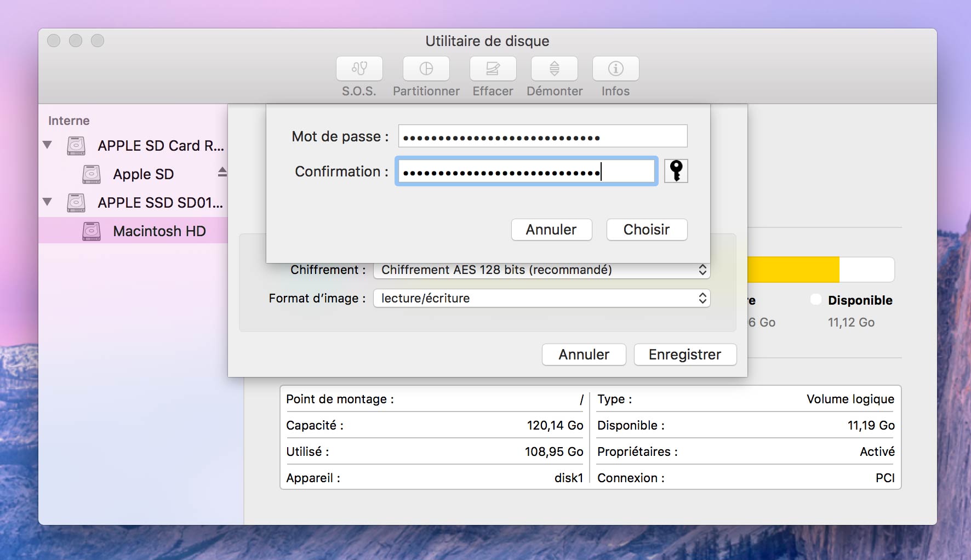This screenshot has width=971, height=560.
Task: Collapse the APPLE SD Card Reader tree
Action: tap(48, 145)
